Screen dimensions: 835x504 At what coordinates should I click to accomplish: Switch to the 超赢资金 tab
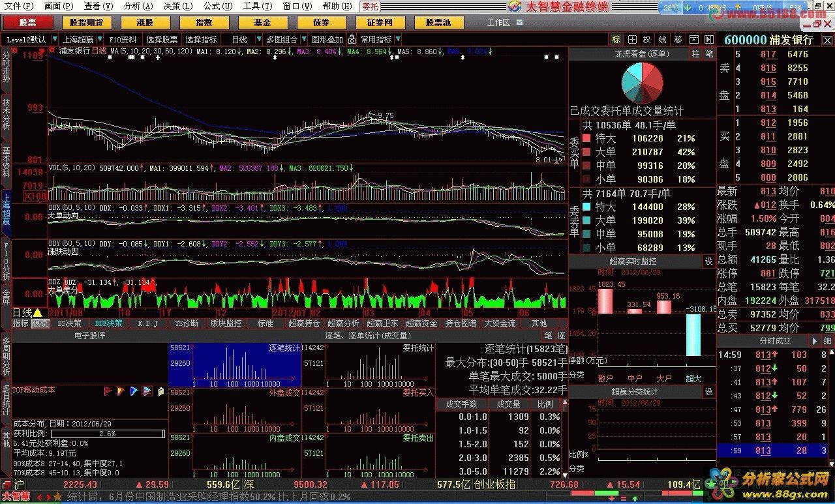[421, 323]
